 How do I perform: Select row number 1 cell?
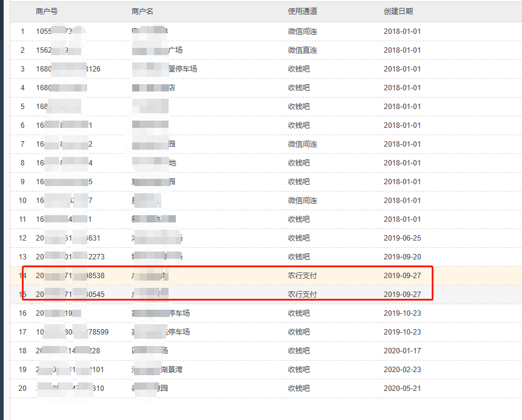pyautogui.click(x=22, y=32)
